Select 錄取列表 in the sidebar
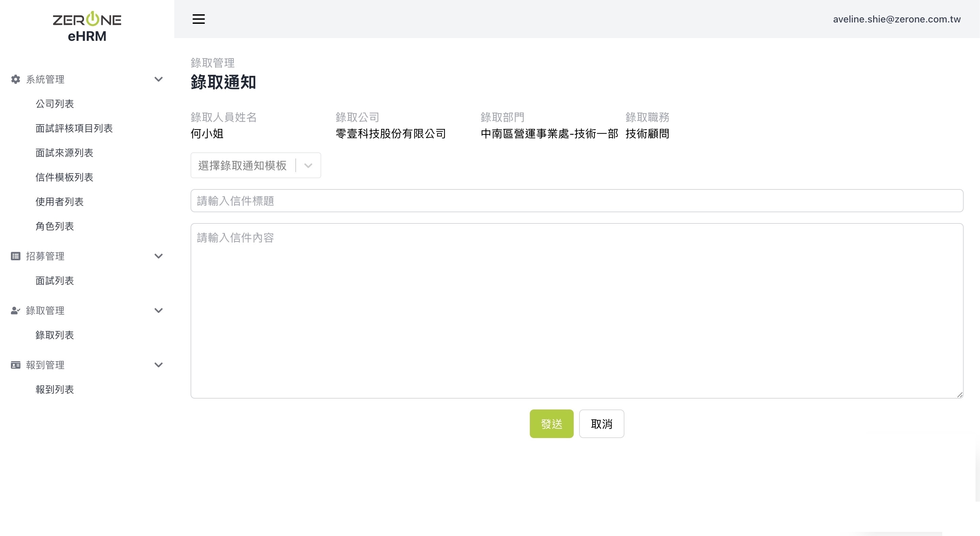The width and height of the screenshot is (980, 536). tap(54, 335)
